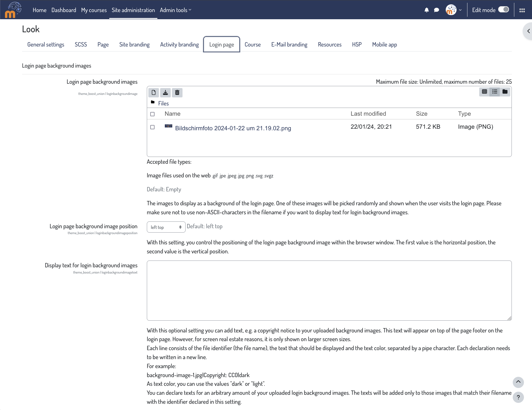Click the 571.2 KB size value

coord(428,127)
